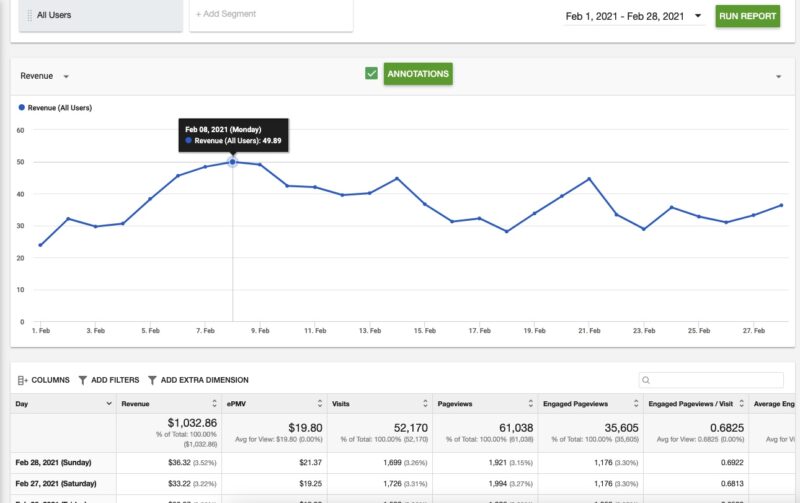Viewport: 800px width, 503px height.
Task: Click the 52,170 visits total
Action: click(411, 427)
